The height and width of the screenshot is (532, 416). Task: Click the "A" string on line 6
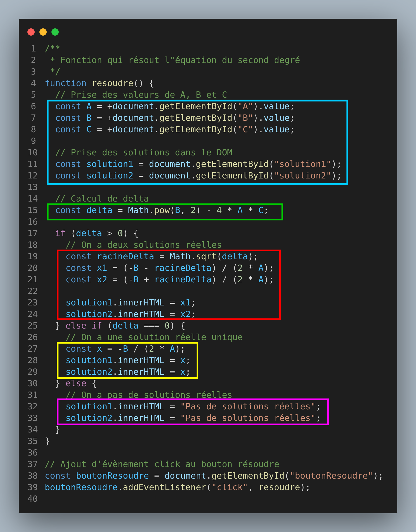(245, 107)
